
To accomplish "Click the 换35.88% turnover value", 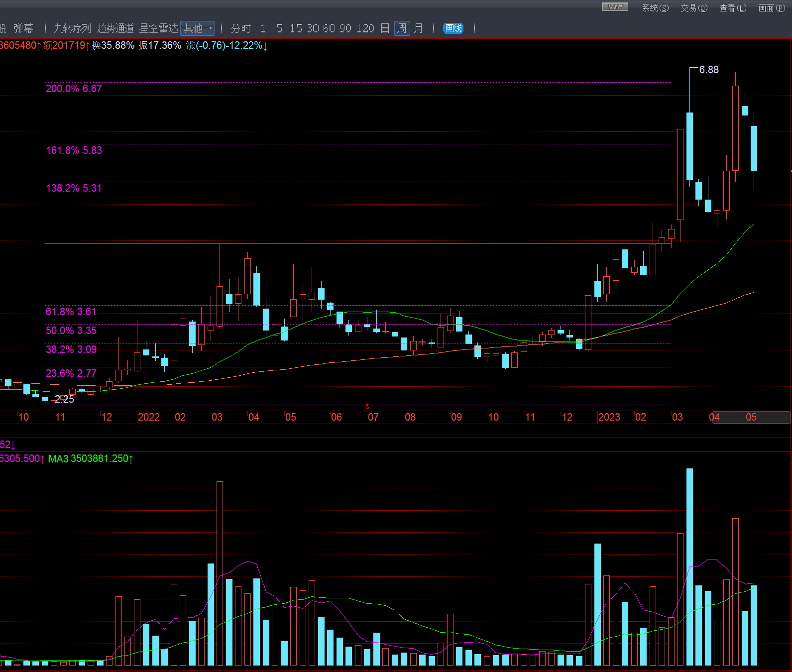I will [113, 45].
